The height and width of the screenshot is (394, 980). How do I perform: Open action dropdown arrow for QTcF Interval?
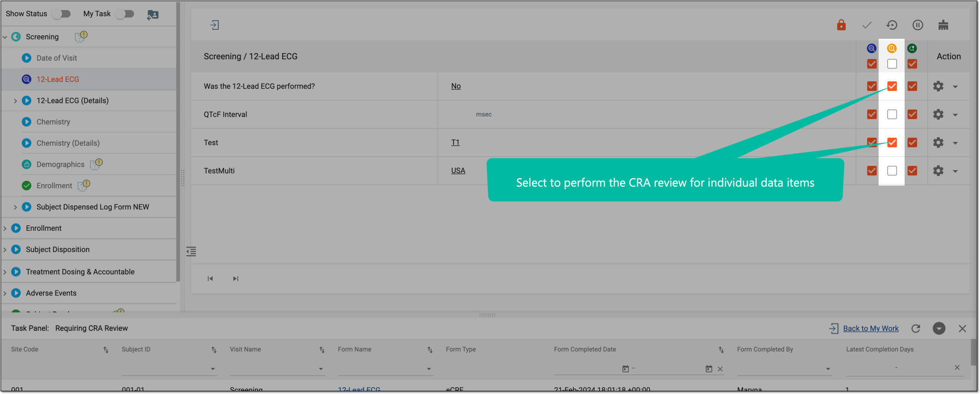coord(955,115)
